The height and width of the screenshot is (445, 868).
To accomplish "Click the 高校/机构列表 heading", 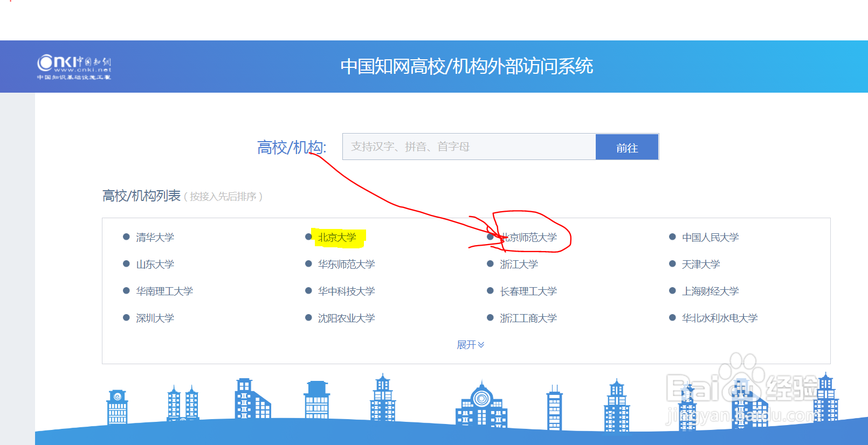I will 141,196.
